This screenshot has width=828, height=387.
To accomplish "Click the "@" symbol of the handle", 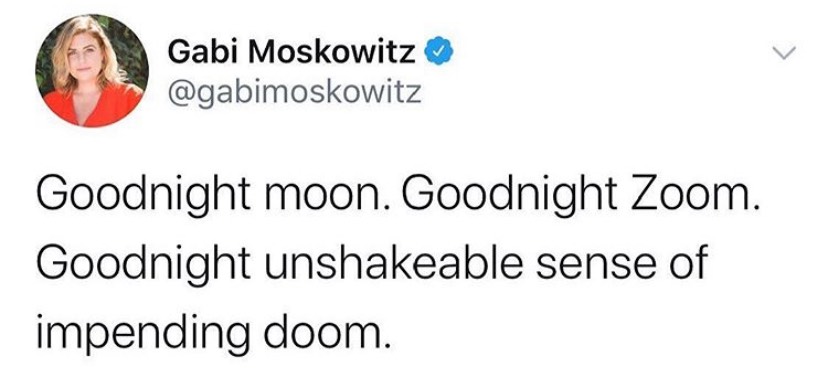I will [x=178, y=94].
